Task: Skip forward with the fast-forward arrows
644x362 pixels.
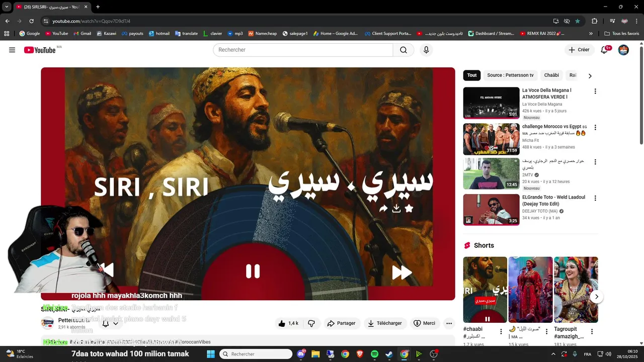Action: pyautogui.click(x=401, y=273)
